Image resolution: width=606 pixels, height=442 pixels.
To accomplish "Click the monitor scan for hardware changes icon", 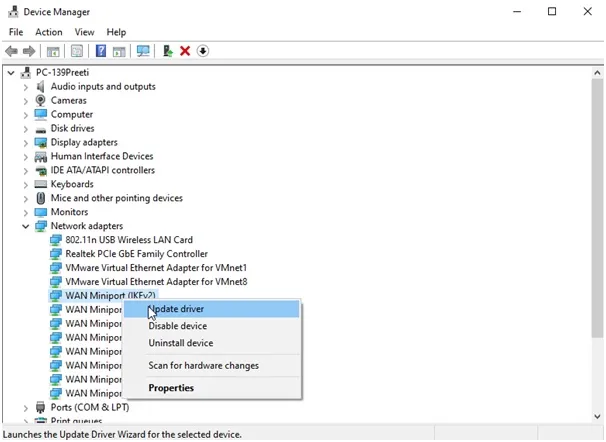I will point(143,51).
